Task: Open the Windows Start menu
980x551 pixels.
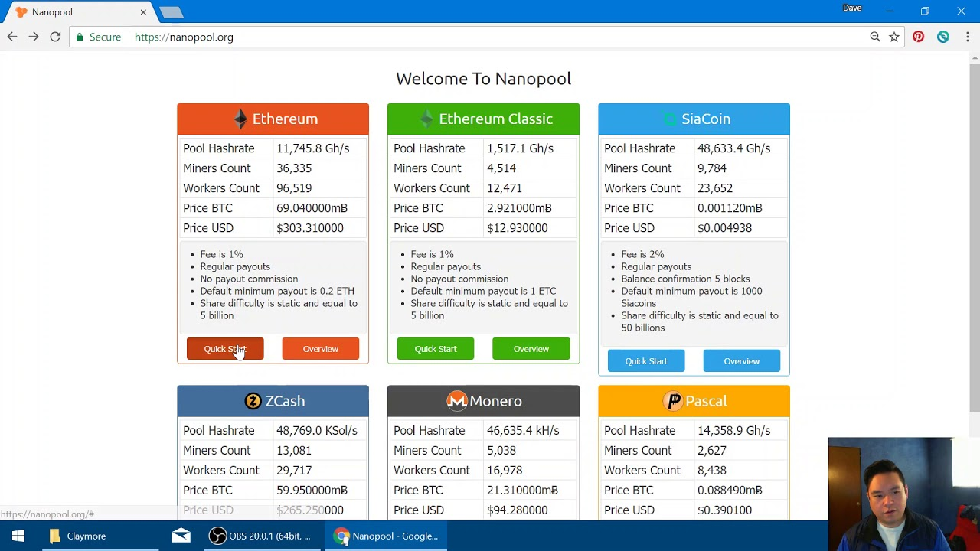Action: pyautogui.click(x=18, y=536)
